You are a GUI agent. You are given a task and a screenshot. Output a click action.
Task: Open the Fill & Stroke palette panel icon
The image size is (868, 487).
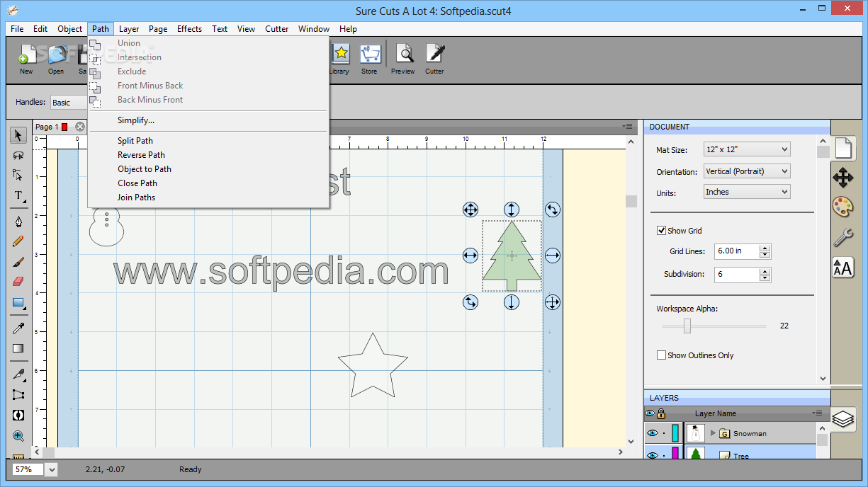coord(842,207)
